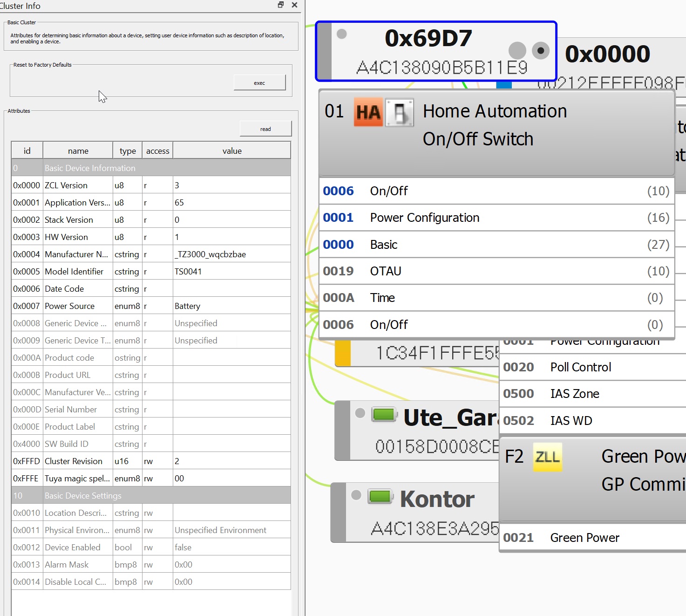Select the Time cluster 000A

pos(466,298)
